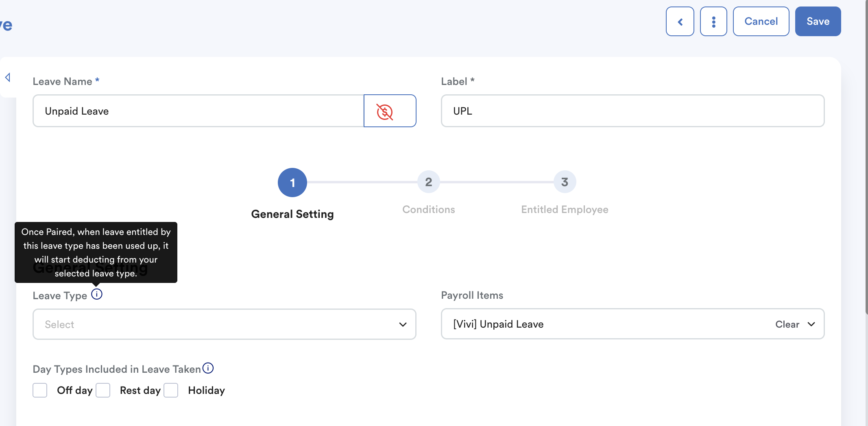Open the Payroll Items dropdown

pos(632,324)
